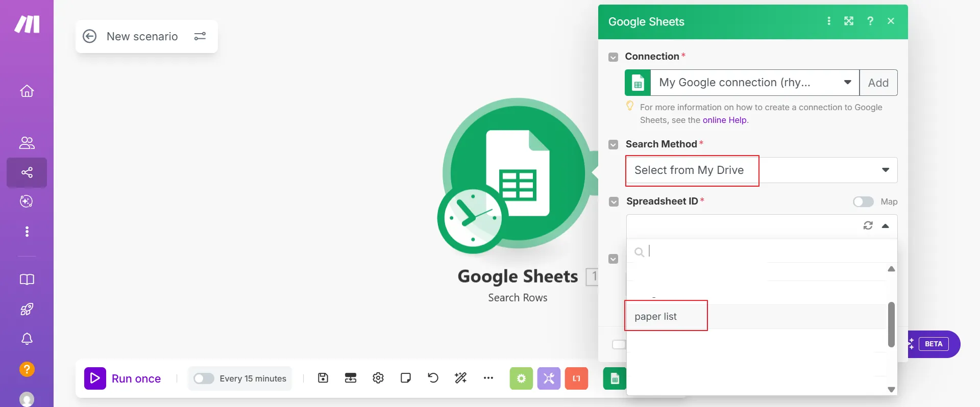Open the orange brackets tools button
Viewport: 980px width, 407px height.
(x=576, y=378)
